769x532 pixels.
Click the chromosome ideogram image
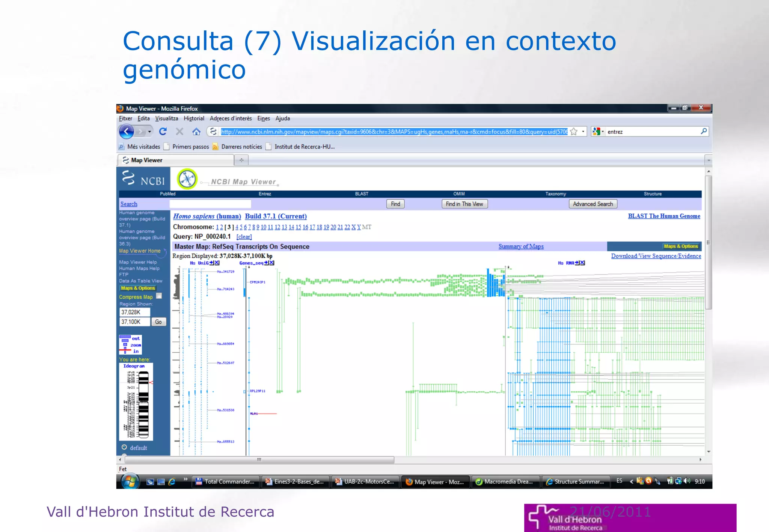[x=136, y=401]
